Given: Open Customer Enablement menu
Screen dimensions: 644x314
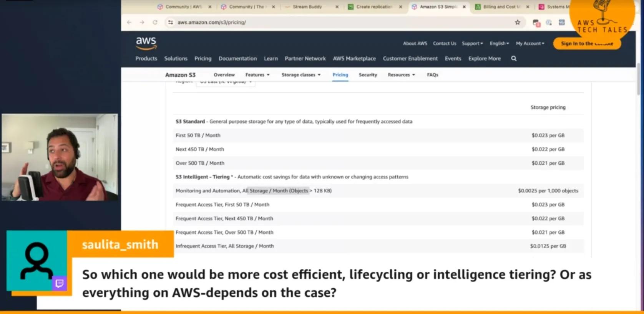Looking at the screenshot, I should click(x=410, y=58).
